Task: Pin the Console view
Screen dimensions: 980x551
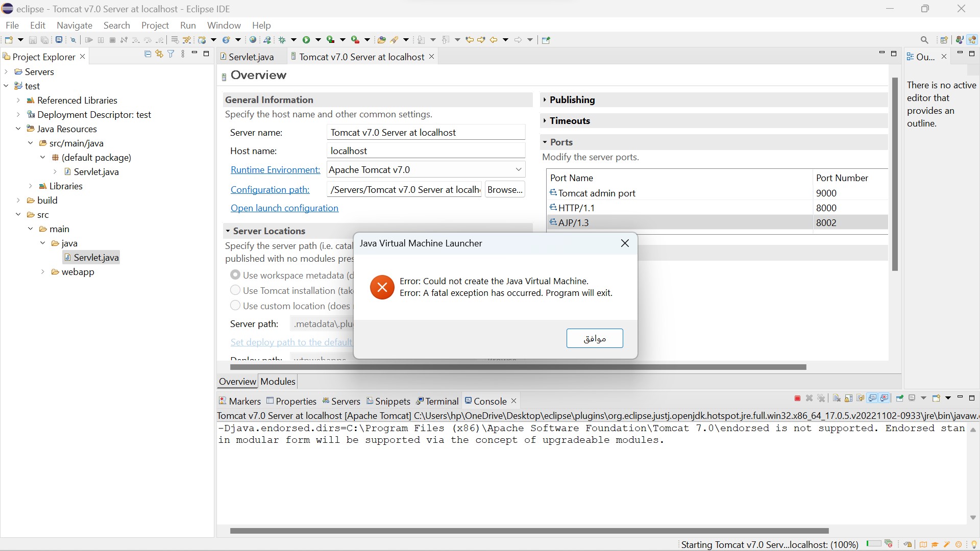Action: pyautogui.click(x=900, y=398)
